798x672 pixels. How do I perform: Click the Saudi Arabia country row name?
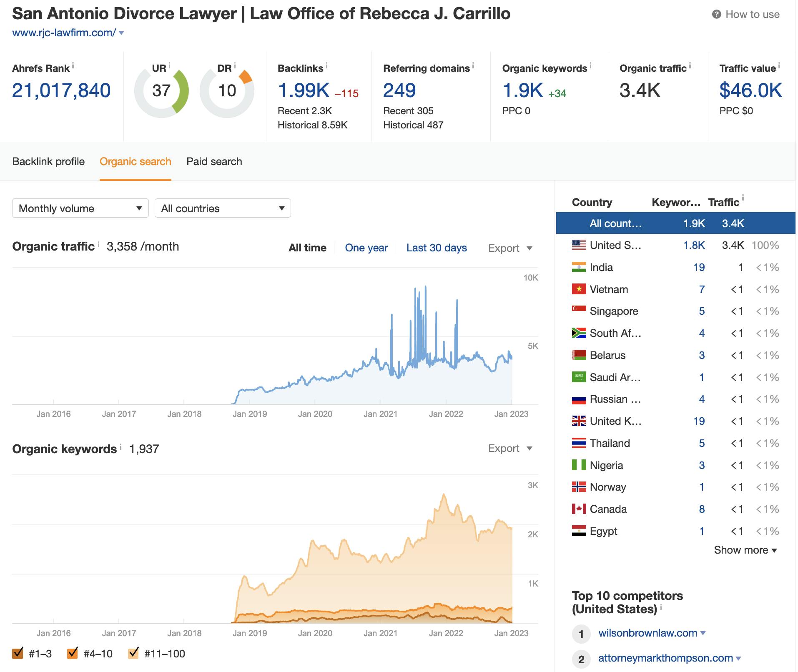point(615,377)
